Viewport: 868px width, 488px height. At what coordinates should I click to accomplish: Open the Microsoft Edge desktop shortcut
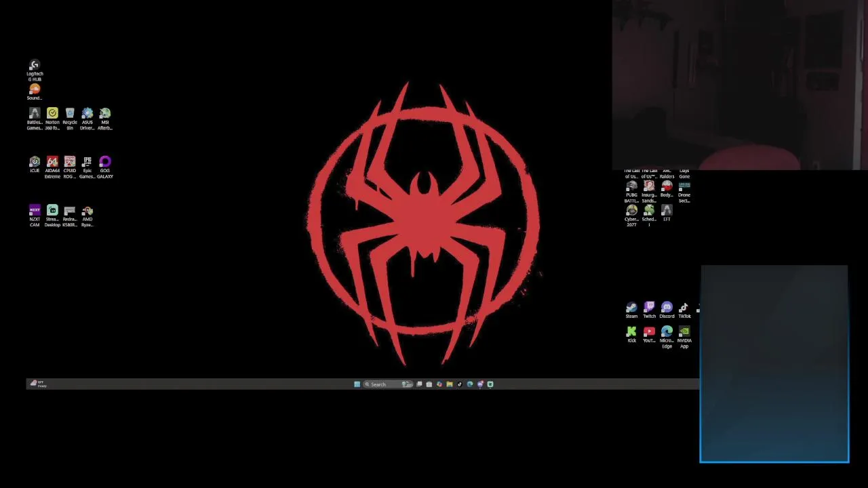667,338
